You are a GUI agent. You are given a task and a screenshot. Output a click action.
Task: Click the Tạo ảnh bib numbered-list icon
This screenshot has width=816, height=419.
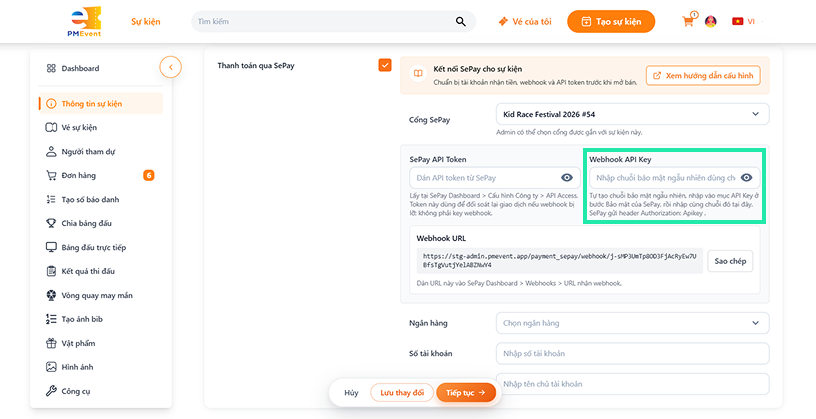pos(51,319)
